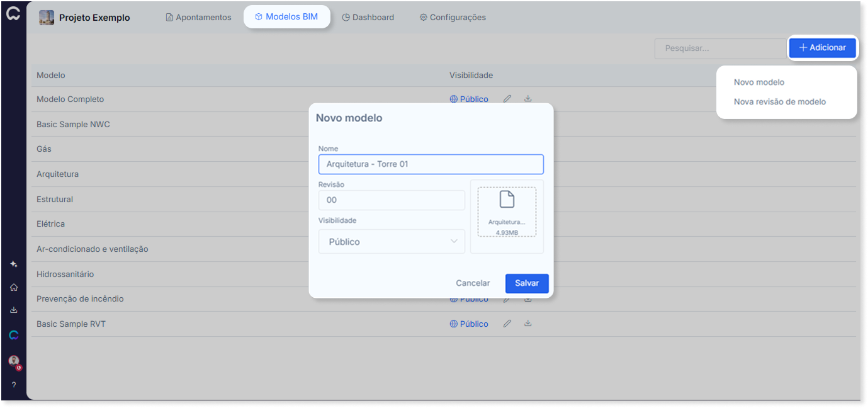Download the Basic Sample RVT model
The width and height of the screenshot is (868, 408).
(528, 324)
